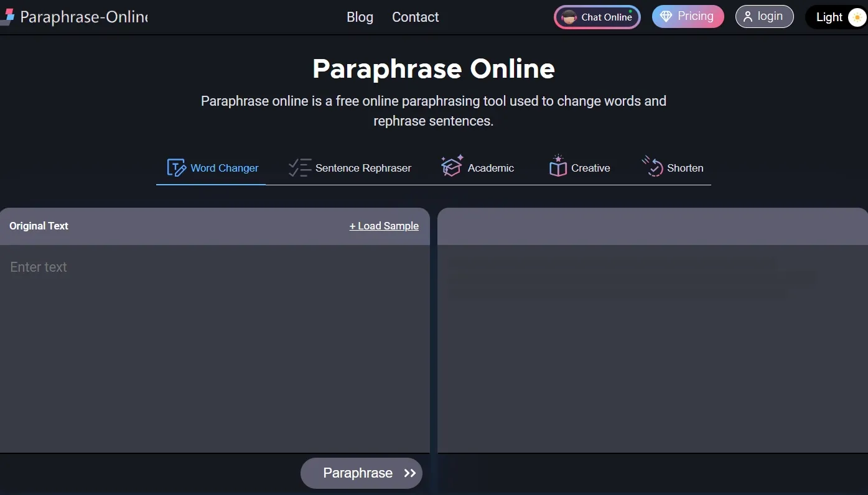Focus the Enter text input area
Viewport: 868px width, 495px height.
(215, 348)
